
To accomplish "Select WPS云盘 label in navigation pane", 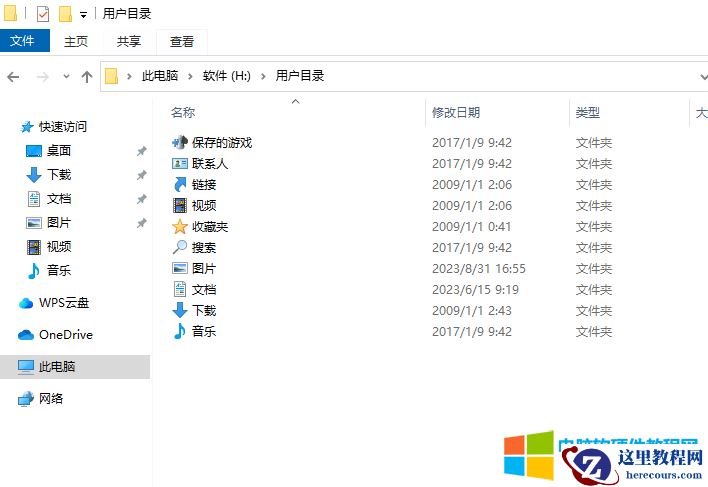I will point(64,303).
